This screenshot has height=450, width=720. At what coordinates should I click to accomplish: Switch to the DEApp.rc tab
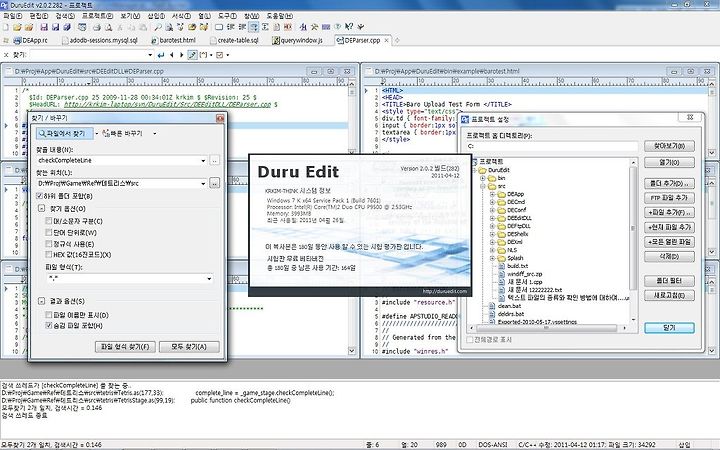30,40
